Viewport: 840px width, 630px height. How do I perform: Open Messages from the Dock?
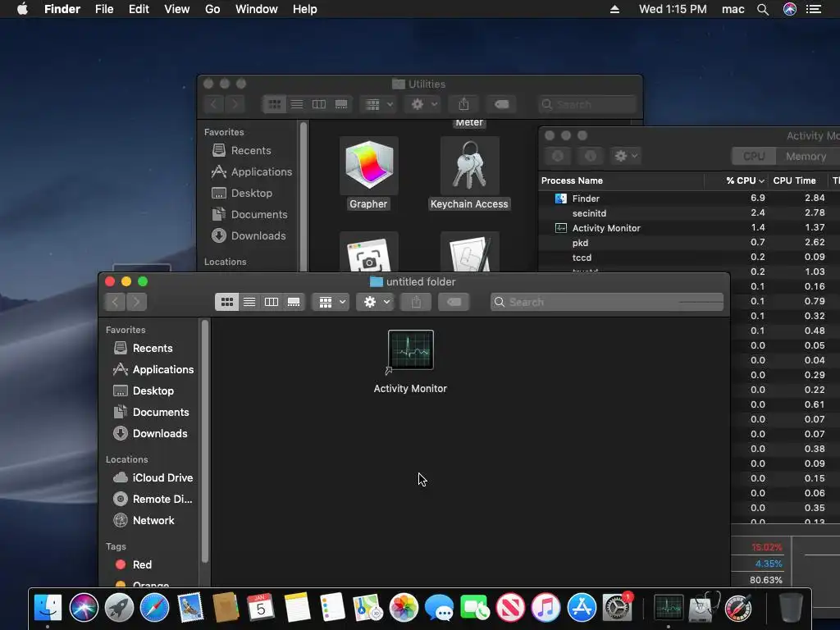[439, 608]
